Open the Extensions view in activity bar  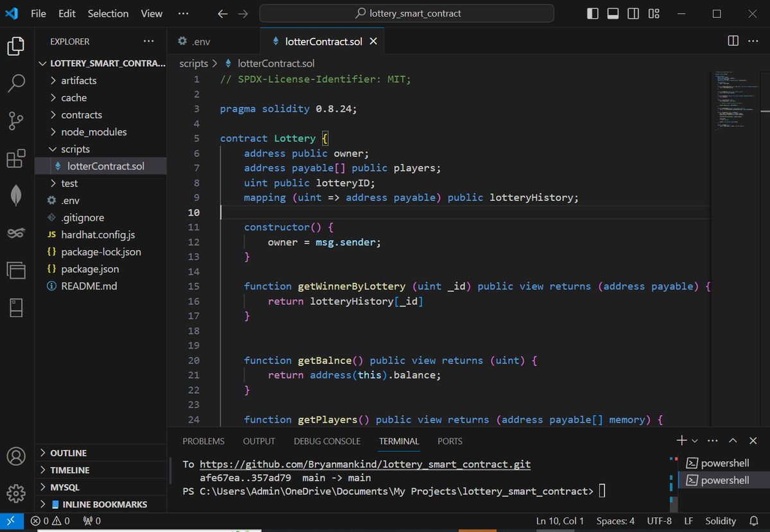pos(17,158)
